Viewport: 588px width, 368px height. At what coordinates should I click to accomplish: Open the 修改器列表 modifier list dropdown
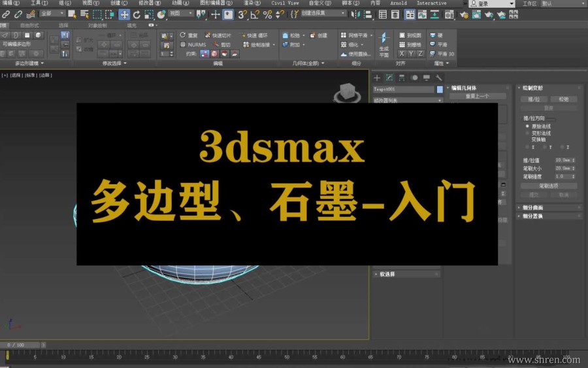[x=408, y=101]
